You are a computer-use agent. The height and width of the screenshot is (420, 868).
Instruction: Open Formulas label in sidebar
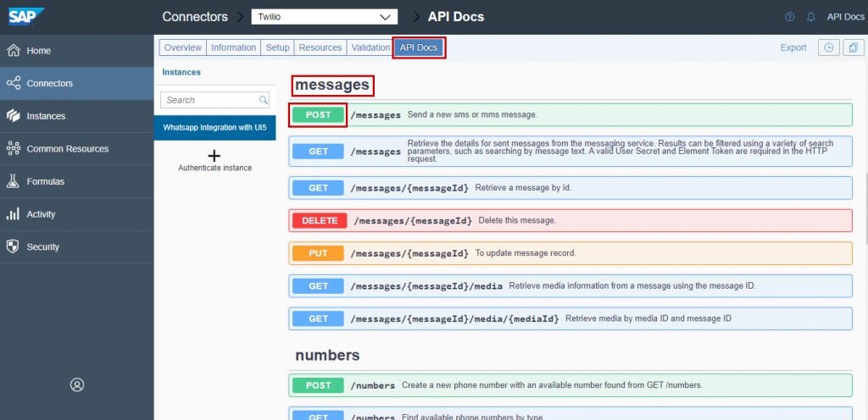tap(46, 181)
